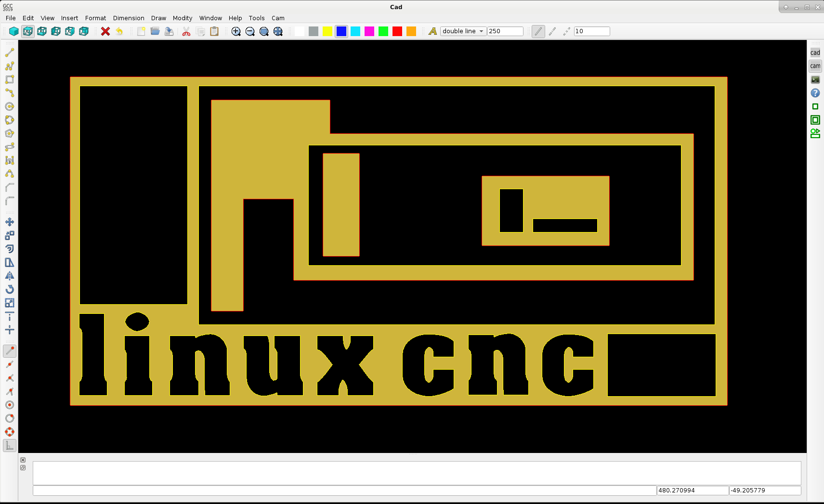Click the Cut scissors icon
Image resolution: width=824 pixels, height=504 pixels.
point(186,31)
